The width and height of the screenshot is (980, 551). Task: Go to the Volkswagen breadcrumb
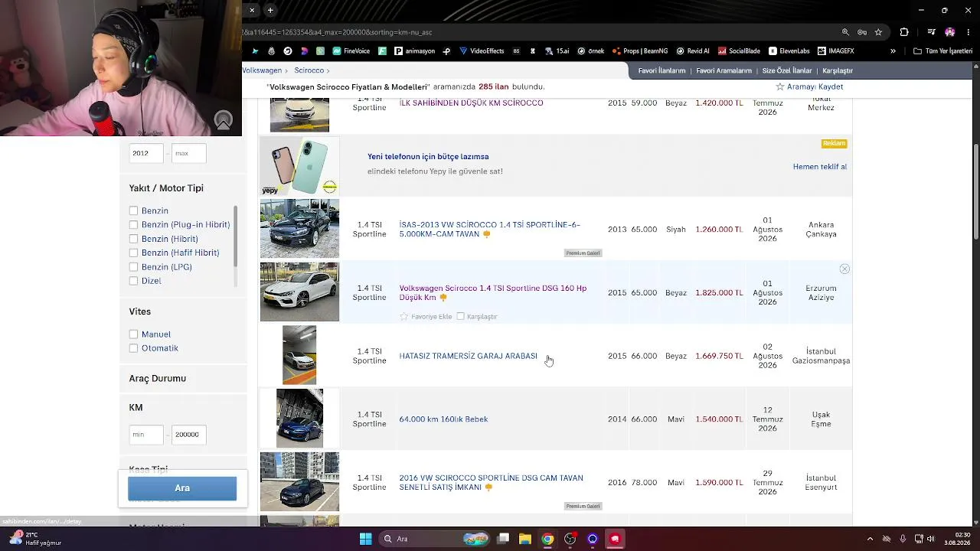click(262, 70)
